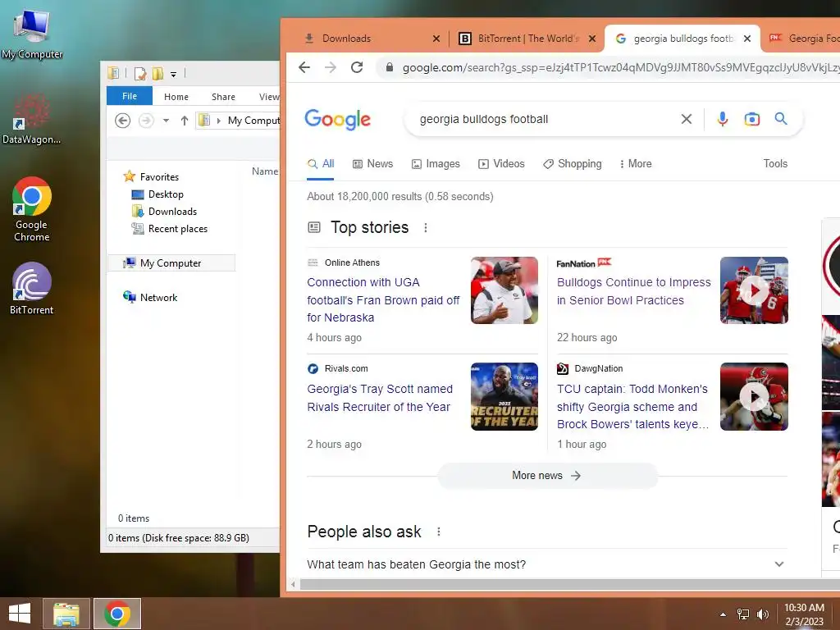
Task: Select Network in Explorer sidebar
Action: 150,297
